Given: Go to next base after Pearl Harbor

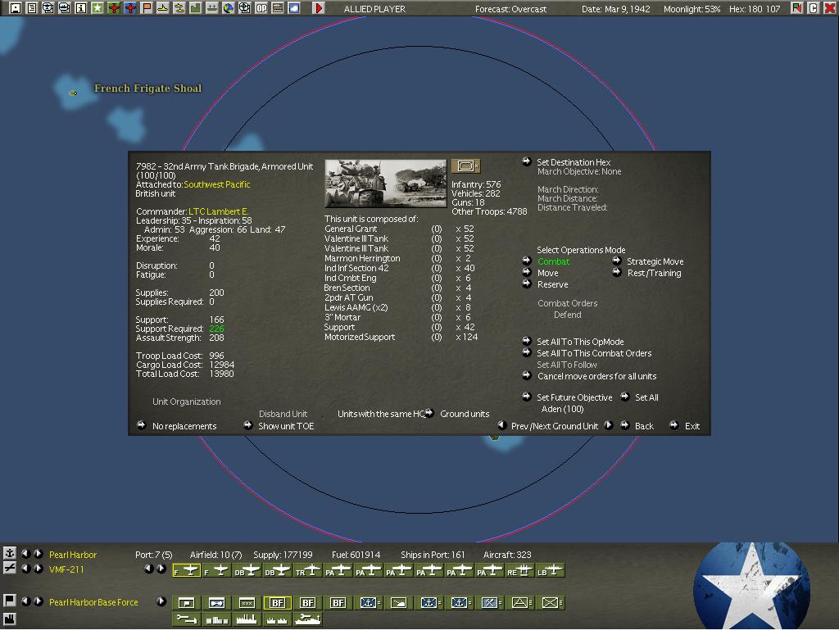Looking at the screenshot, I should tap(38, 555).
